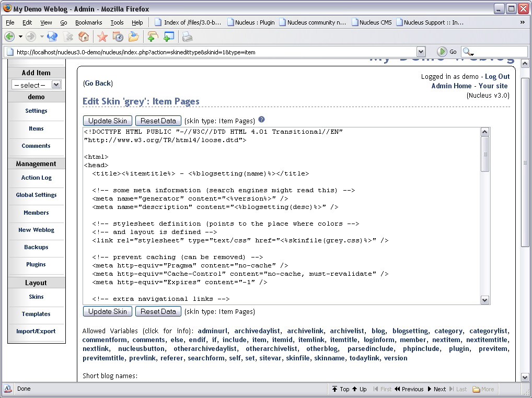The width and height of the screenshot is (532, 398).
Task: Click the top Update Skin button
Action: [x=108, y=121]
